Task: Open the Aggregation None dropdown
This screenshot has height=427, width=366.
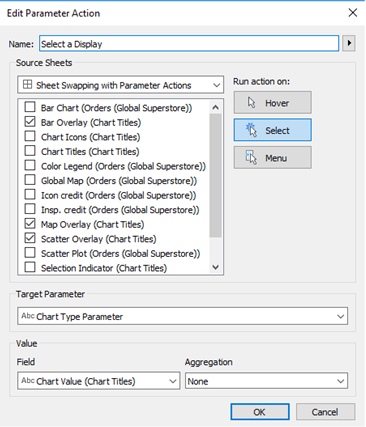Action: click(x=266, y=381)
